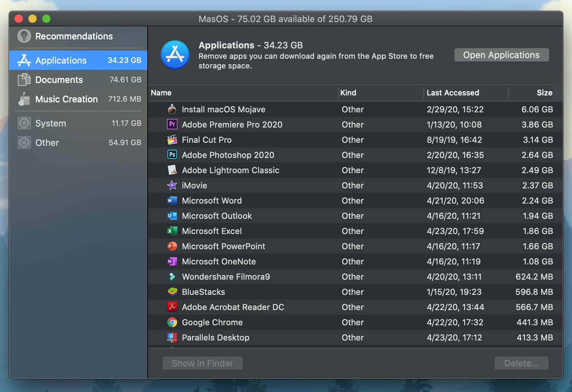Select the Applications category label
Screen dimensions: 572x392
61,60
